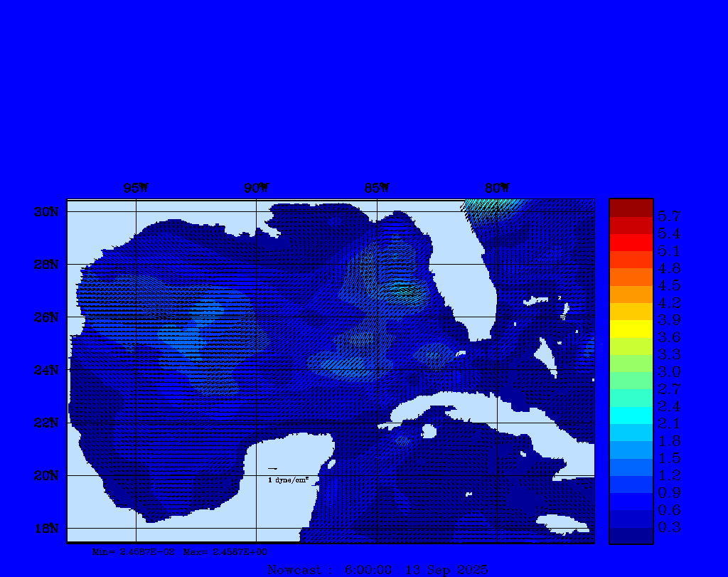The image size is (728, 577).
Task: Click the 1 dyne/cm² scale arrow
Action: coord(272,469)
